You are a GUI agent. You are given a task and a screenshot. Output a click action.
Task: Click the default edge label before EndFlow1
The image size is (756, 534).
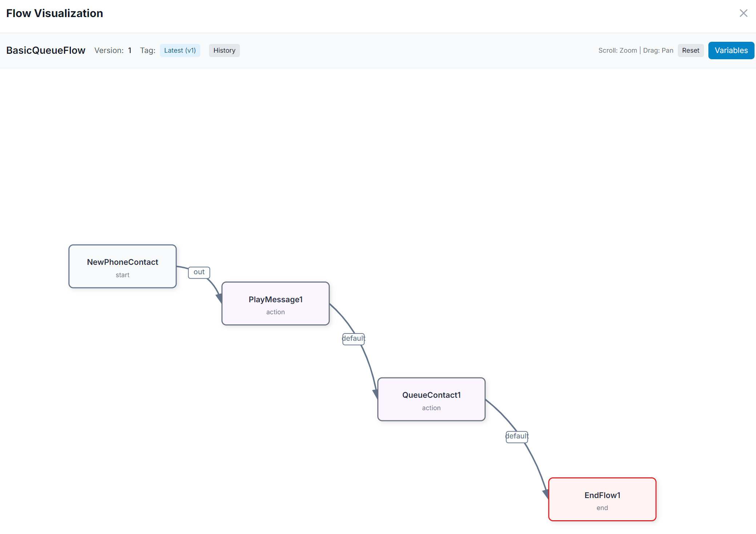(x=516, y=436)
